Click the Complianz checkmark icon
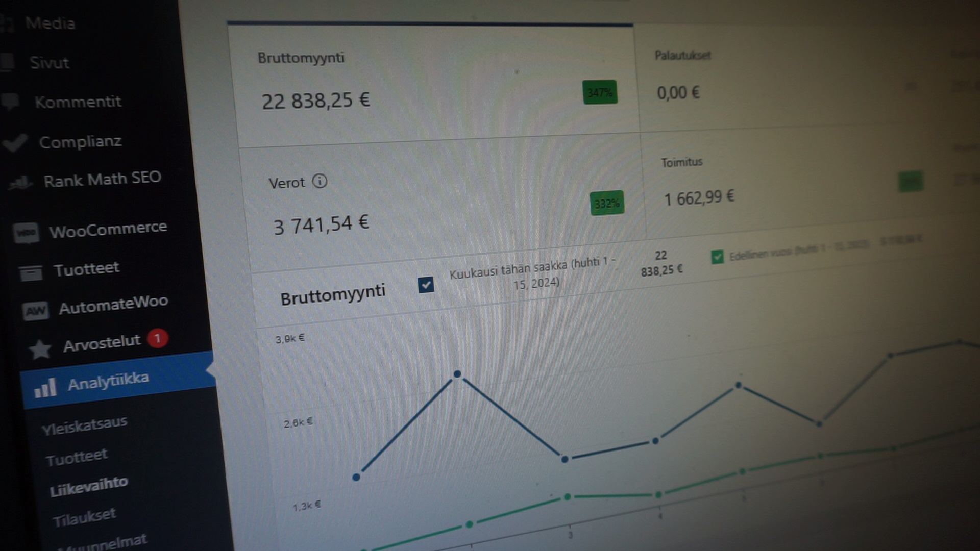This screenshot has width=980, height=551. click(x=15, y=143)
